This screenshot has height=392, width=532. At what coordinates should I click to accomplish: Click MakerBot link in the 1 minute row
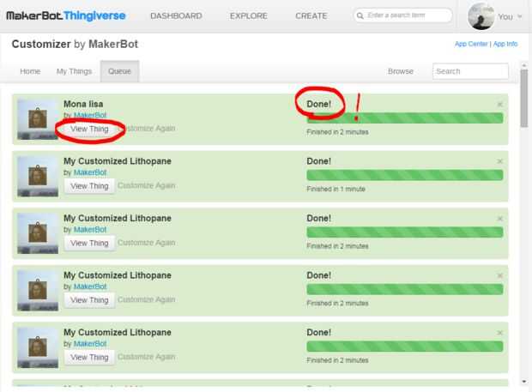click(x=90, y=172)
